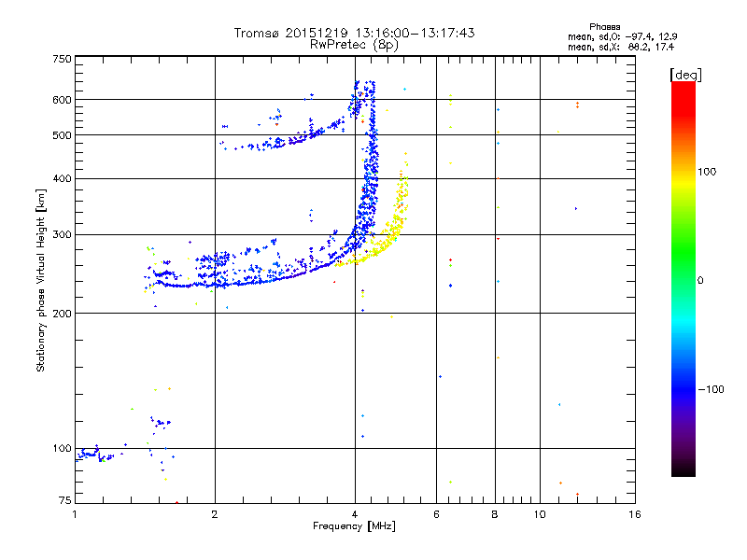
Task: Click the colorbar tick label "-100"
Action: (711, 389)
